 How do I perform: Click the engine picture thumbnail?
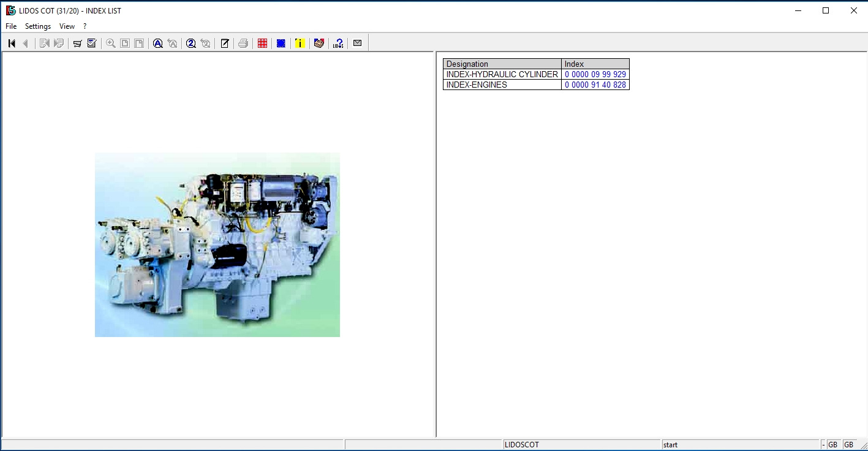(217, 244)
